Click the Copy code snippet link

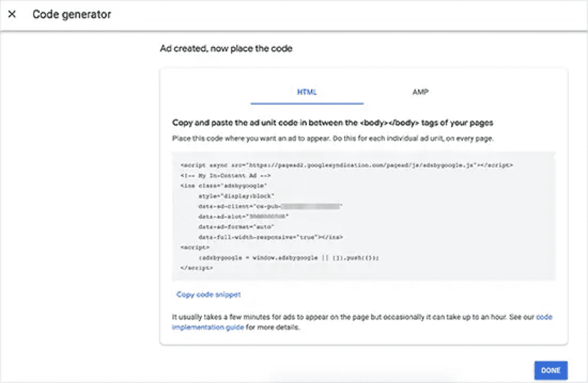[x=209, y=294]
